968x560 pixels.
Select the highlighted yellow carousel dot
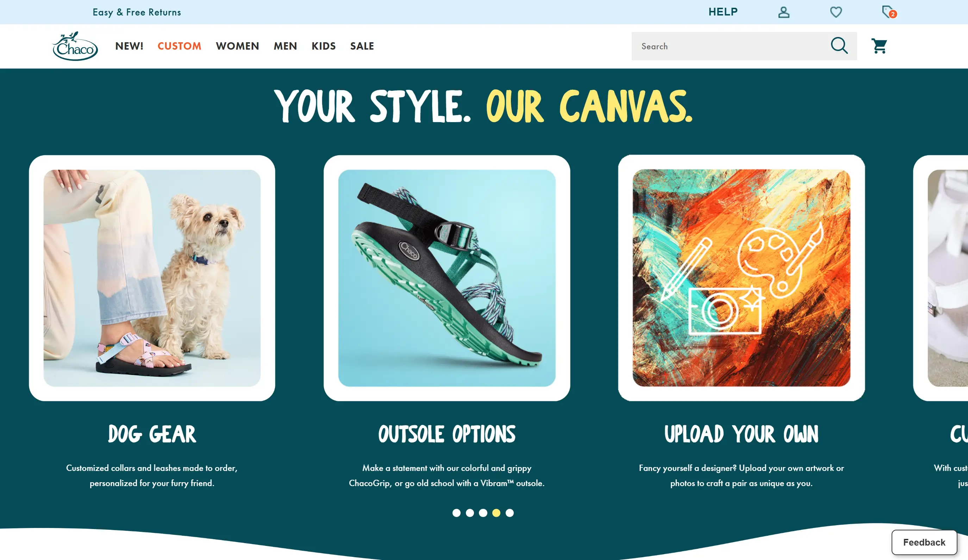pyautogui.click(x=496, y=513)
